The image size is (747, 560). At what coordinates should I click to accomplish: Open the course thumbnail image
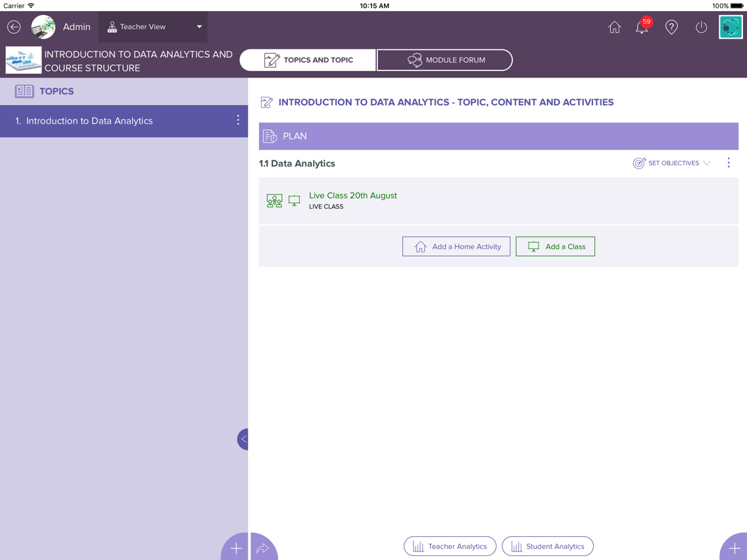pos(24,60)
